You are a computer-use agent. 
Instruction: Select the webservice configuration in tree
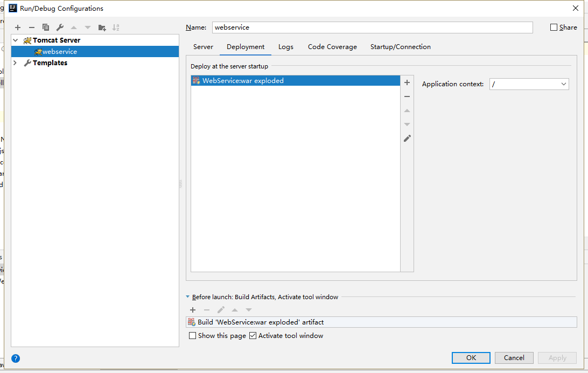tap(95, 52)
